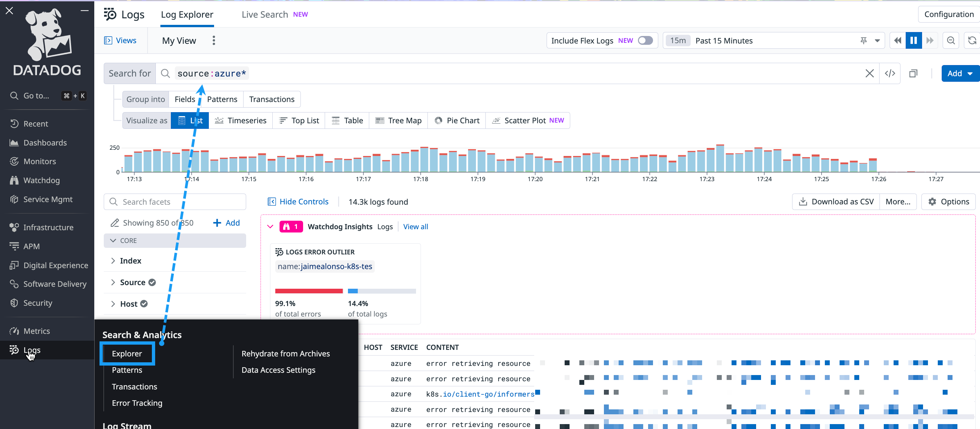Viewport: 980px width, 429px height.
Task: Open the Past 15 Minutes time picker
Action: [773, 40]
